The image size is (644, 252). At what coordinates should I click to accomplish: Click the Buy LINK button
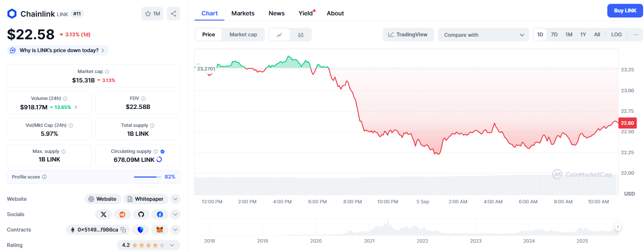pos(625,10)
